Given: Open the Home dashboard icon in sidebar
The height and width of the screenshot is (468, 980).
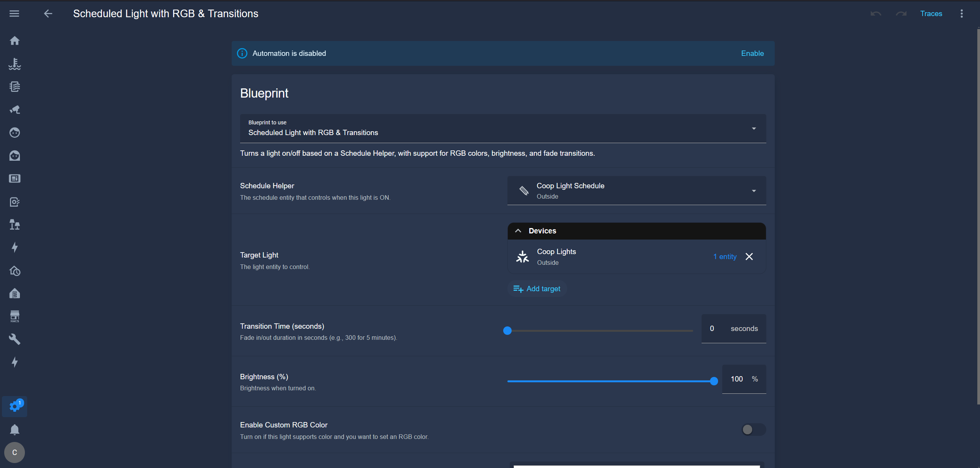Looking at the screenshot, I should [x=15, y=41].
